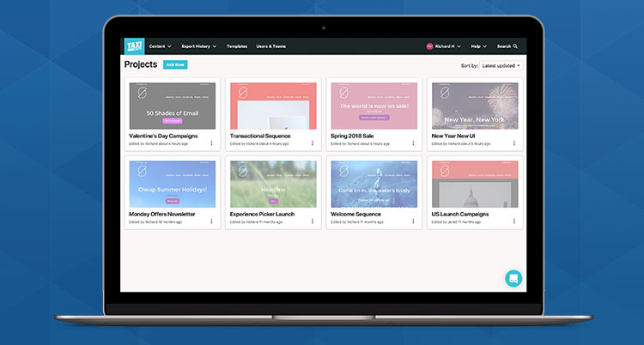The width and height of the screenshot is (644, 345).
Task: Change sort order from Latest updated
Action: point(501,65)
